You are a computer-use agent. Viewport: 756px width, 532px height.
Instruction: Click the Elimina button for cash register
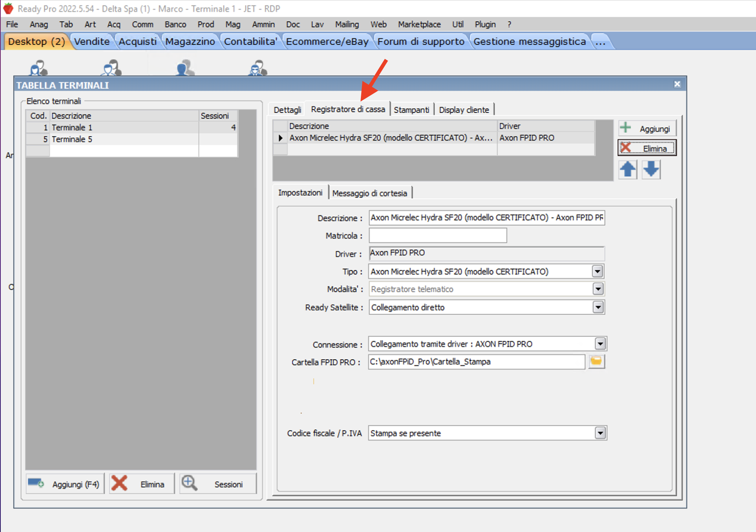pos(647,148)
